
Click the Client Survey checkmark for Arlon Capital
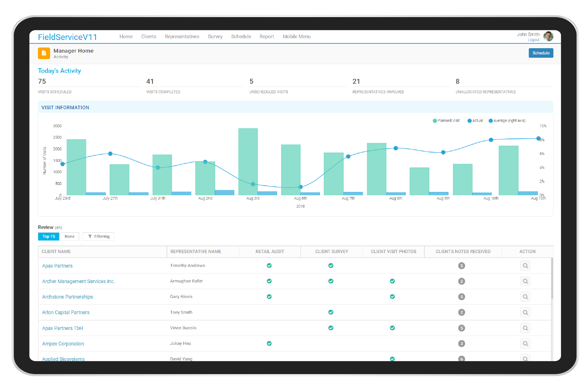[x=331, y=312]
